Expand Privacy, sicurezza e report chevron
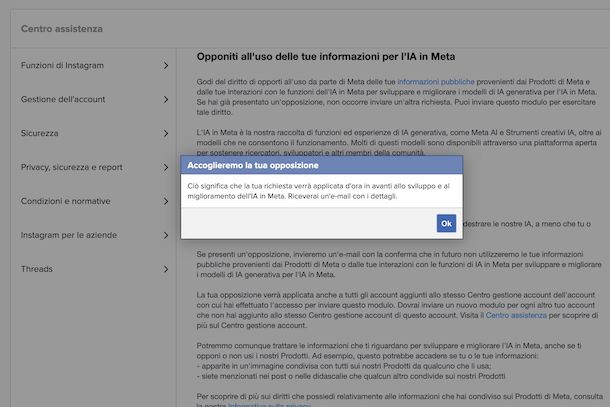 pos(166,167)
